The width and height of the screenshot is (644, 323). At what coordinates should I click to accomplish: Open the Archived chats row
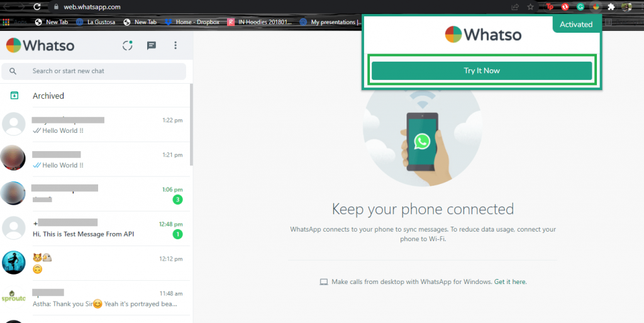(x=96, y=96)
